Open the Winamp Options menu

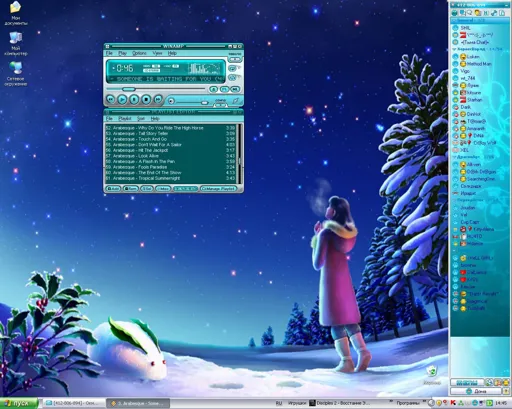(139, 53)
